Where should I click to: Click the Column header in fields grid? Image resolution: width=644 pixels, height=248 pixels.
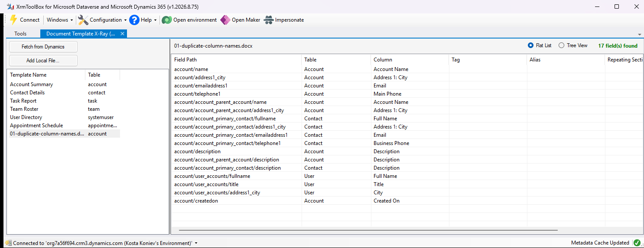[410, 60]
